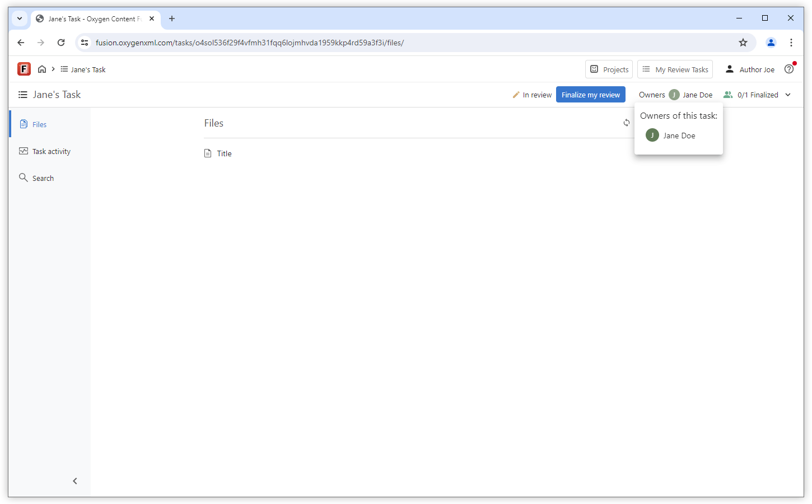Click the document icon beside Title
Image resolution: width=812 pixels, height=504 pixels.
[x=208, y=153]
